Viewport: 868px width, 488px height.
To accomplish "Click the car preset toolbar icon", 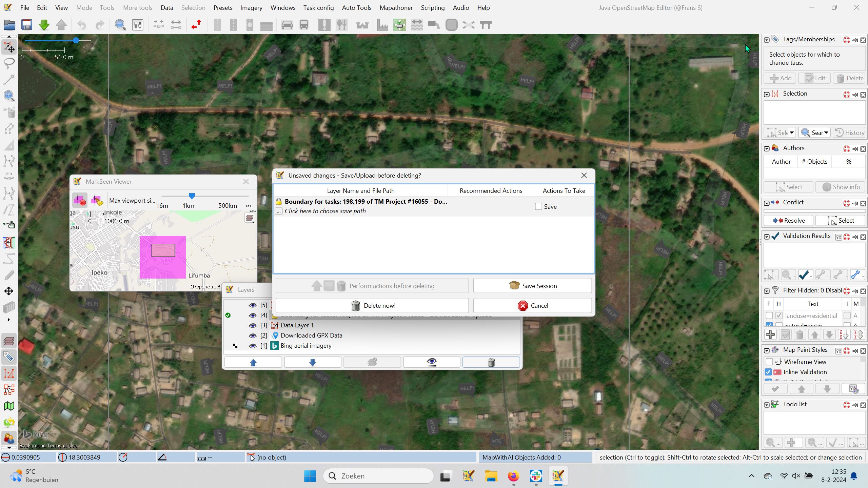I will (x=287, y=25).
